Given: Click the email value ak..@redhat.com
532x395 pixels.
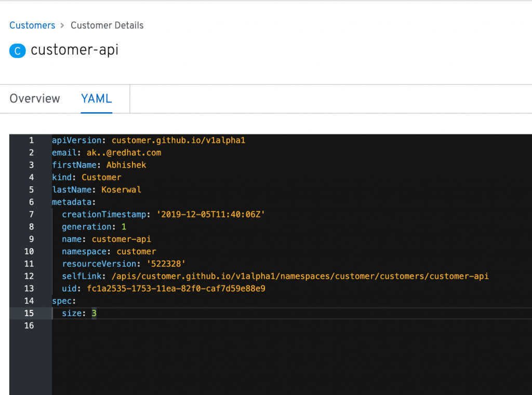Looking at the screenshot, I should click(x=124, y=153).
